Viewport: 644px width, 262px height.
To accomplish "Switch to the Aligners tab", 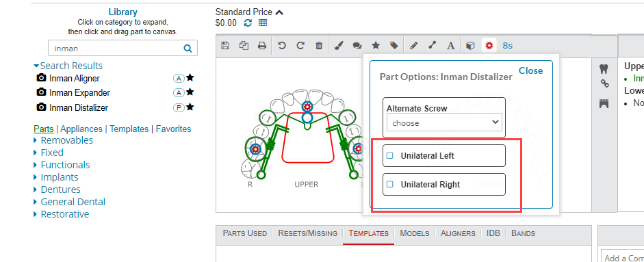I will (x=458, y=233).
